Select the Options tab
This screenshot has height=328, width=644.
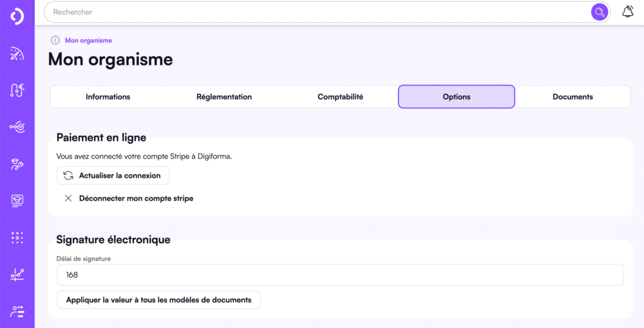point(457,97)
